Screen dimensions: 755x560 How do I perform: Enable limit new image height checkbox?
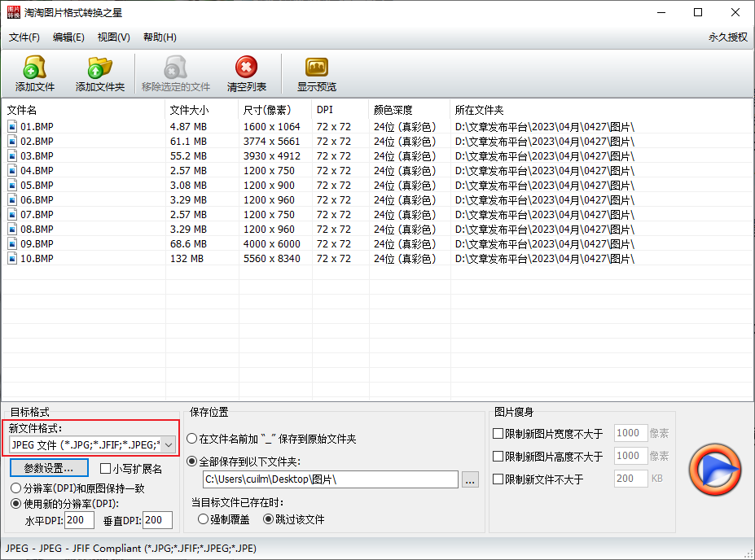pos(498,456)
